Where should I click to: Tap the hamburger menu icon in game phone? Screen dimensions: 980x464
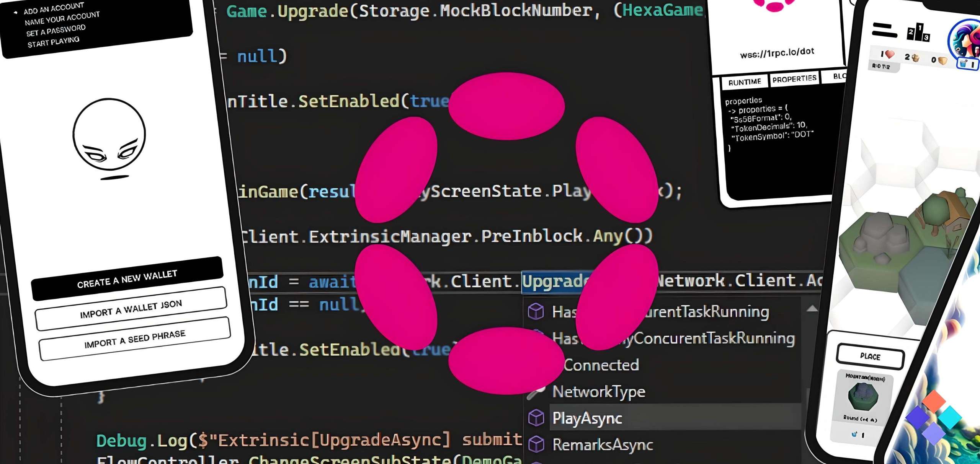884,30
